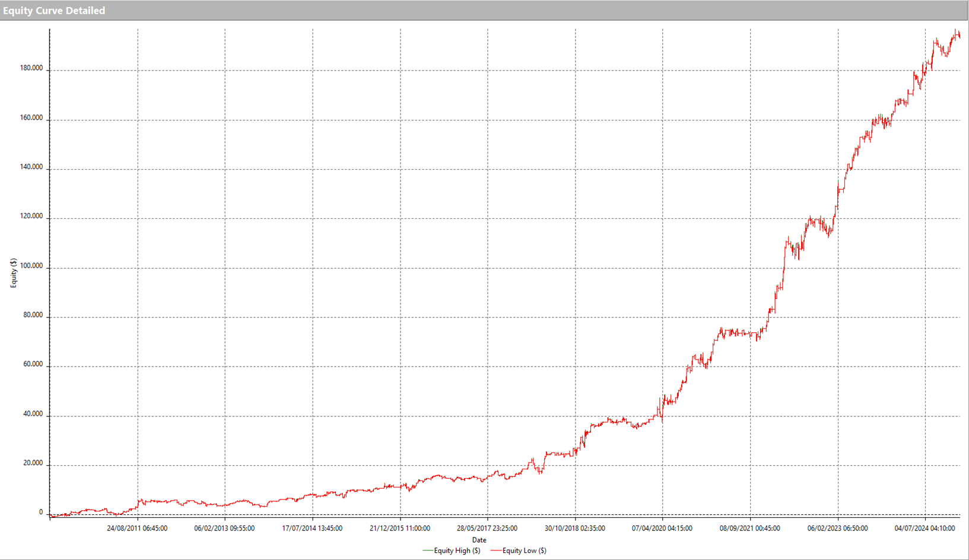Click the green Equity High legend line
Image resolution: width=969 pixels, height=560 pixels.
427,551
